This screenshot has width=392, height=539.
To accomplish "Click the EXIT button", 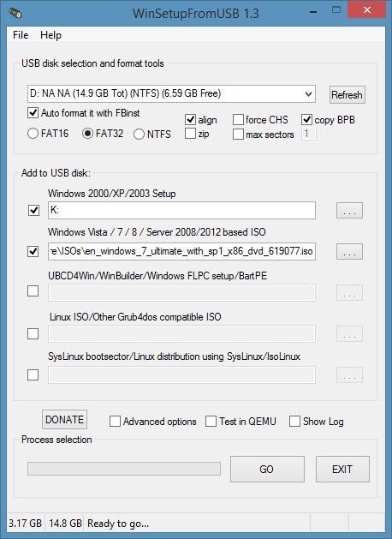I will pos(342,470).
